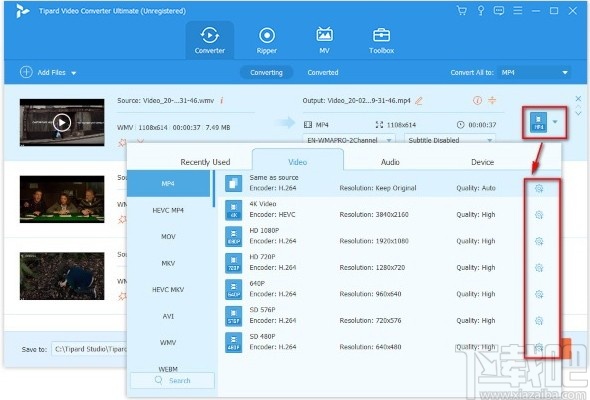The height and width of the screenshot is (400, 590).
Task: Open settings gear for 640P profile
Action: click(x=539, y=294)
